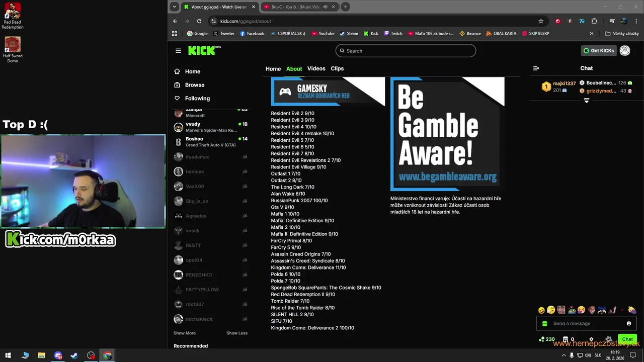This screenshot has height=362, width=644.
Task: Open Windows Start menu
Action: coord(8,355)
